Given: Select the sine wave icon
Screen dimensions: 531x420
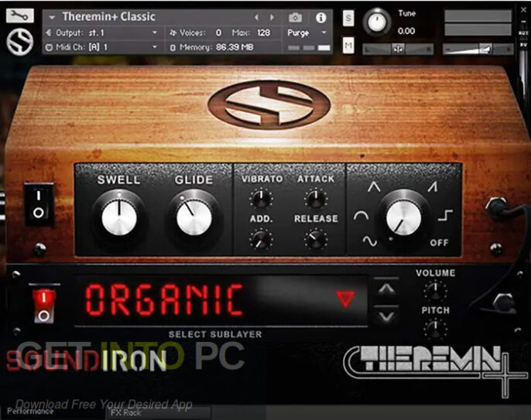Looking at the screenshot, I should [370, 241].
